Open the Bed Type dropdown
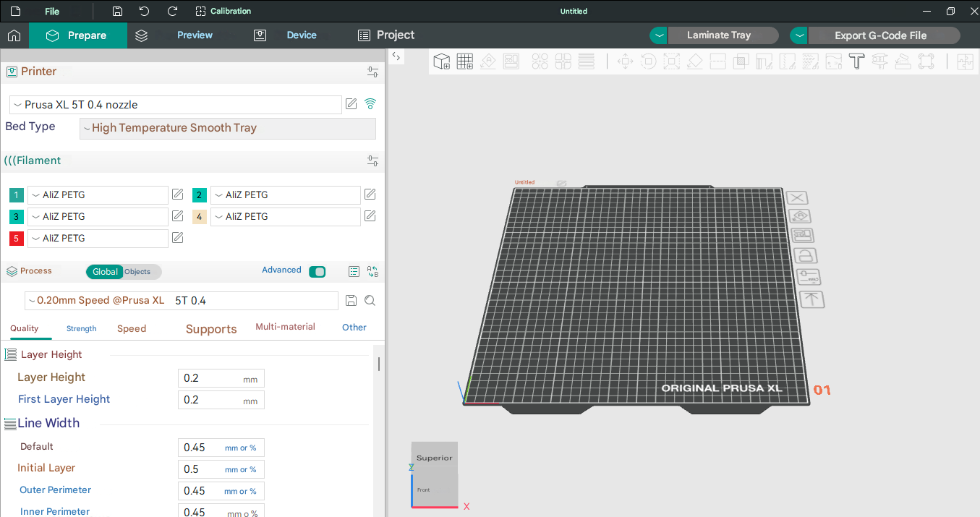Screen dimensions: 980x517 (x=227, y=128)
